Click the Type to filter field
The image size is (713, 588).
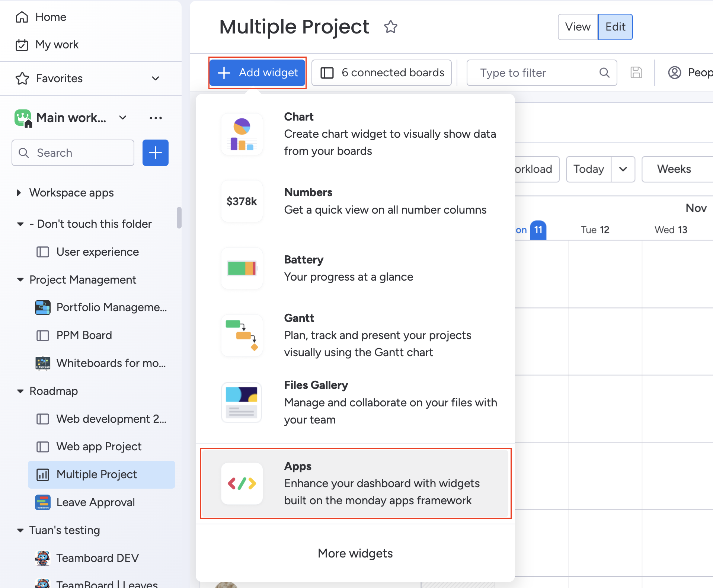(x=536, y=73)
